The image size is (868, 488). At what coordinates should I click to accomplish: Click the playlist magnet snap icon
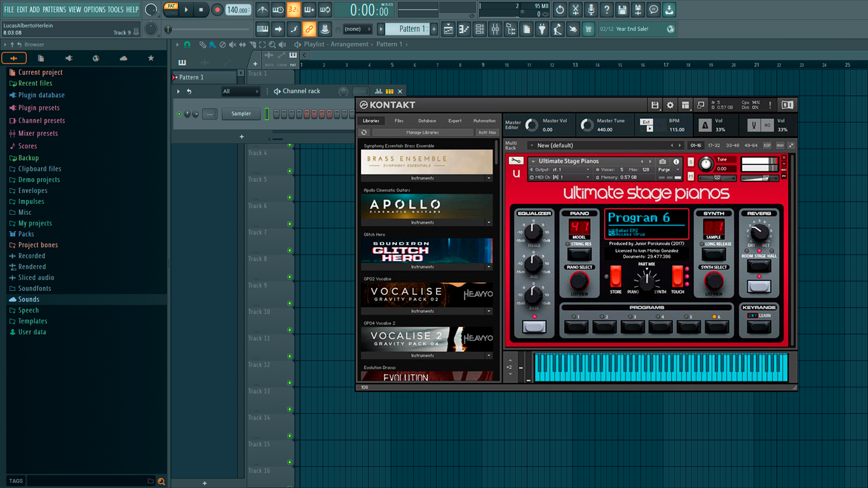(187, 44)
